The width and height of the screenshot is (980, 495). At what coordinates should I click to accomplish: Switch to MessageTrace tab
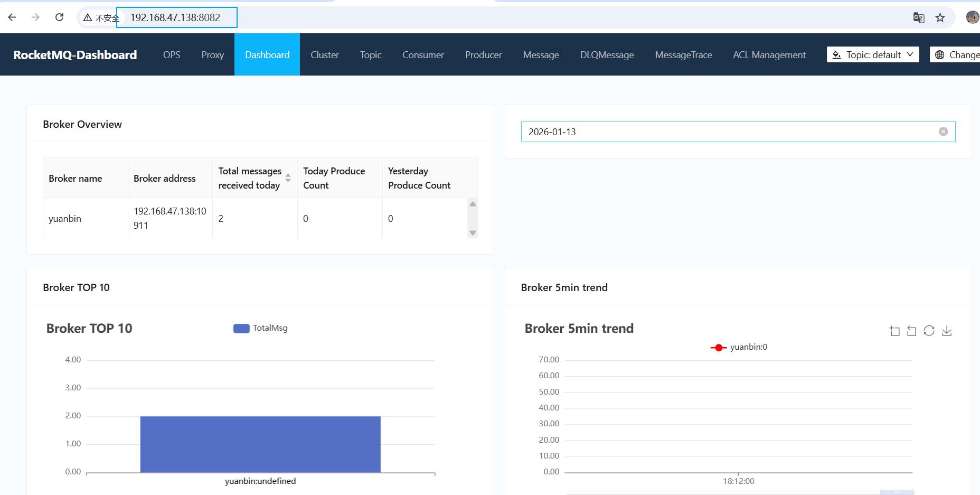pos(683,55)
